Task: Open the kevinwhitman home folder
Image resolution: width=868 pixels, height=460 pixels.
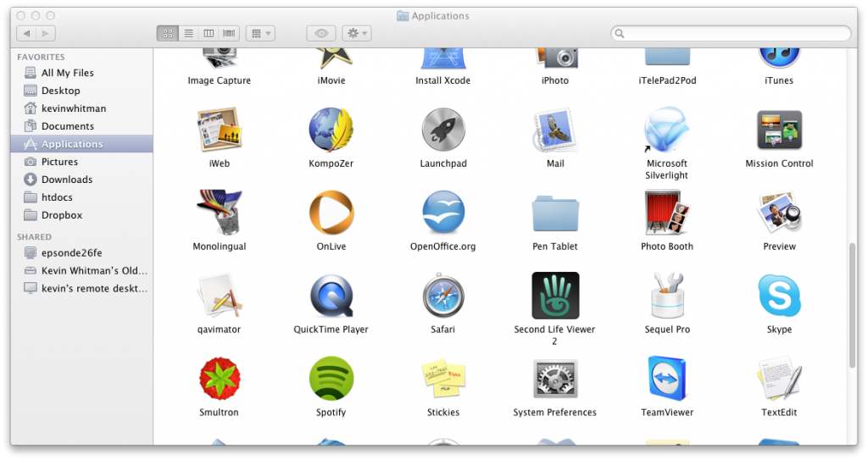Action: pos(82,108)
